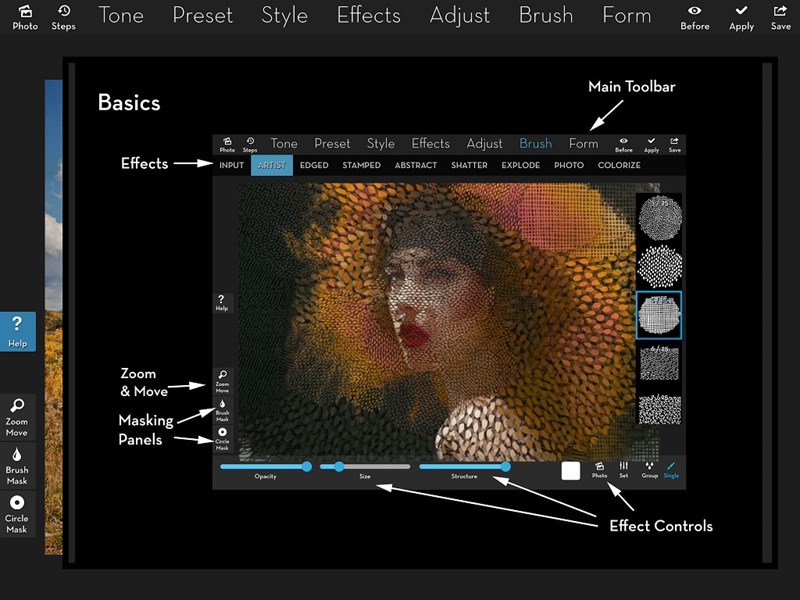Select EXPLODE effect category
Screen dimensions: 800x600
[520, 165]
